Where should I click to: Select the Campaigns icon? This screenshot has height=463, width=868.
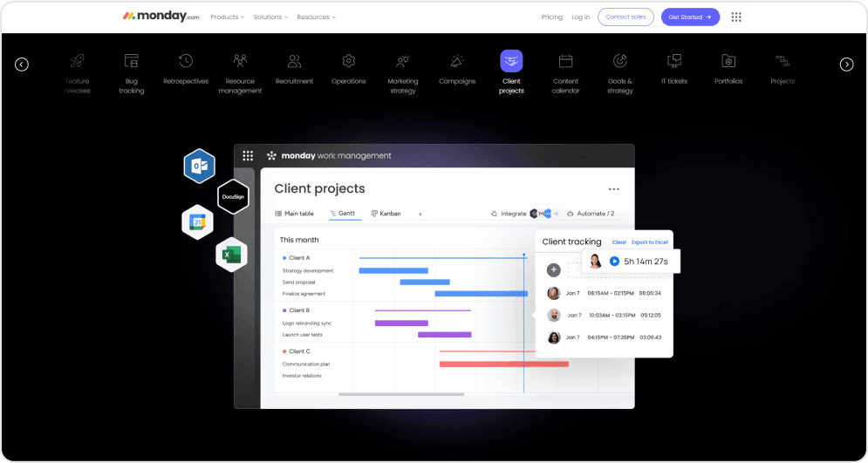[457, 61]
